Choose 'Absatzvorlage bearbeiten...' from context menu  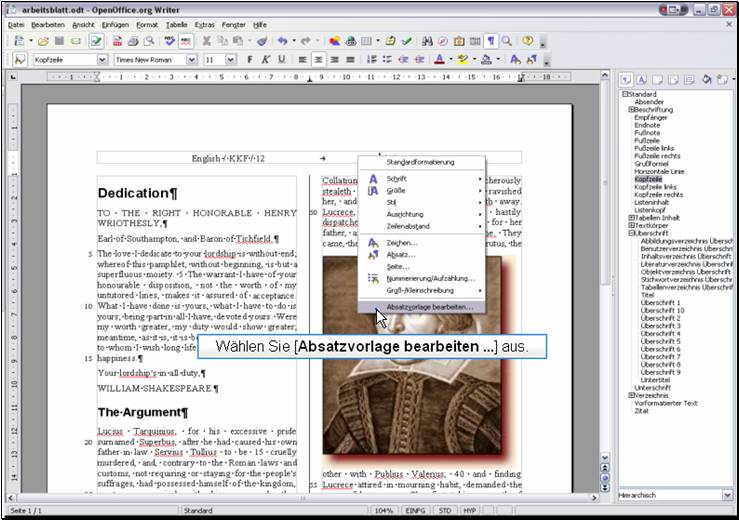point(429,307)
